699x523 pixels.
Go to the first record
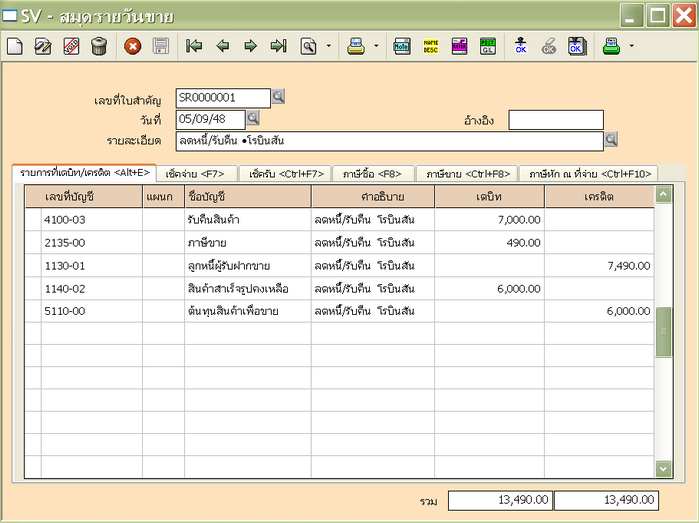(x=195, y=46)
